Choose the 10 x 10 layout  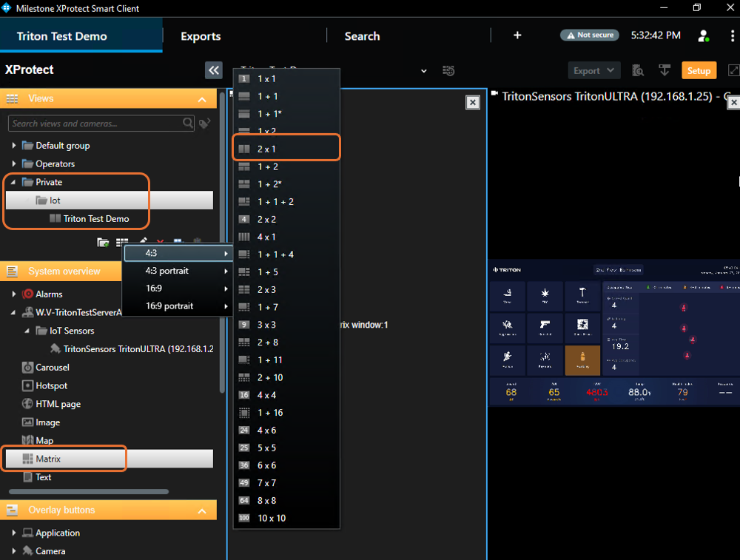click(286, 518)
